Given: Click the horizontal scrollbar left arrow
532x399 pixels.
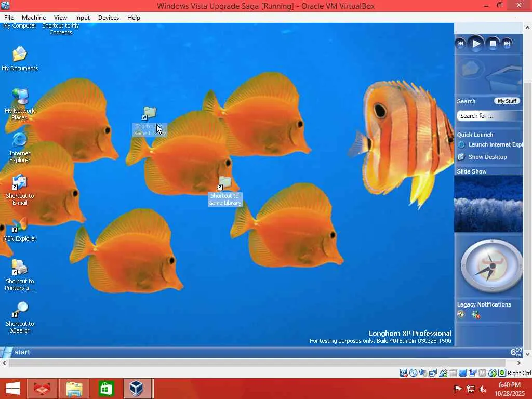Looking at the screenshot, I should pos(4,363).
